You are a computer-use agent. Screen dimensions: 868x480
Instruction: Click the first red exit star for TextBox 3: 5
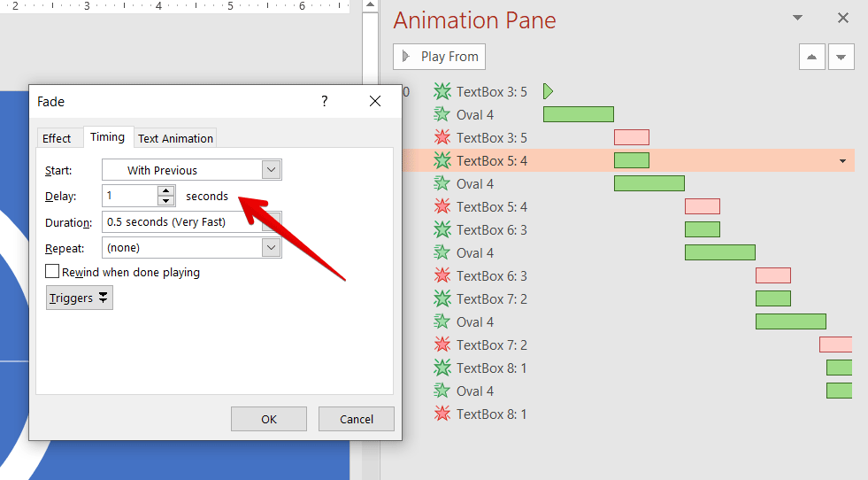click(442, 137)
